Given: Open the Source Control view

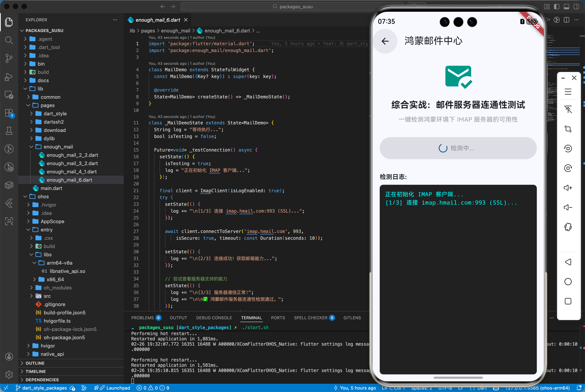Looking at the screenshot, I should click(9, 58).
